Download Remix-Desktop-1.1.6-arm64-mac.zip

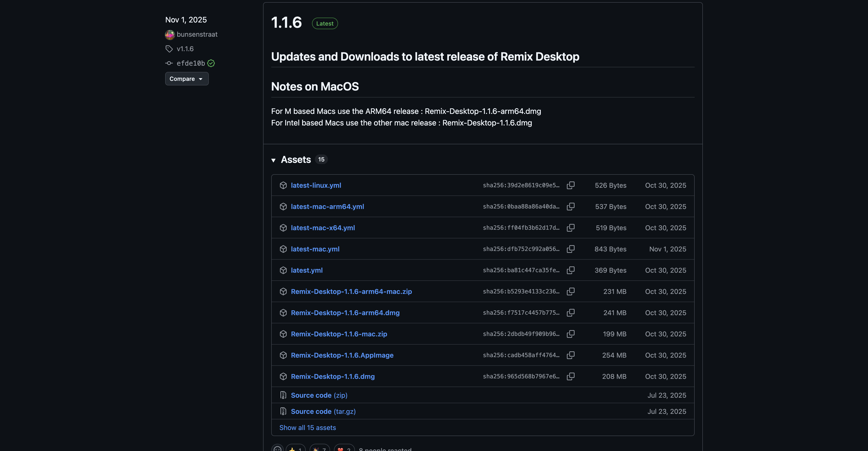(x=351, y=291)
